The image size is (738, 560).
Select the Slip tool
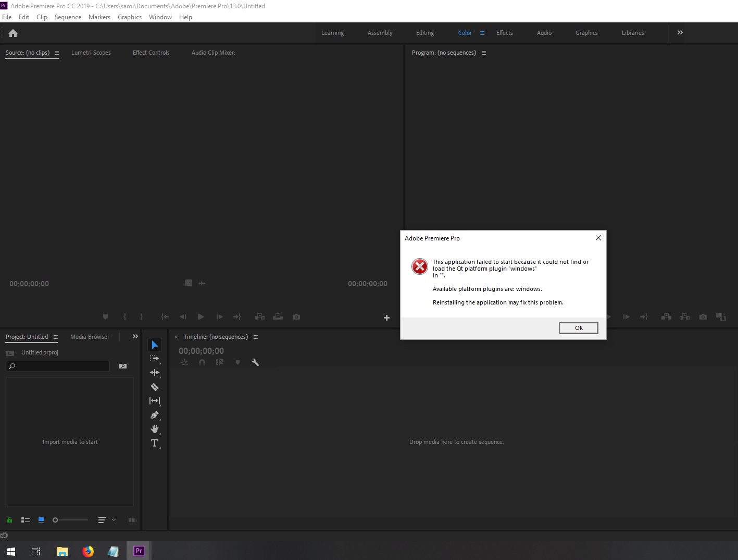pyautogui.click(x=155, y=401)
